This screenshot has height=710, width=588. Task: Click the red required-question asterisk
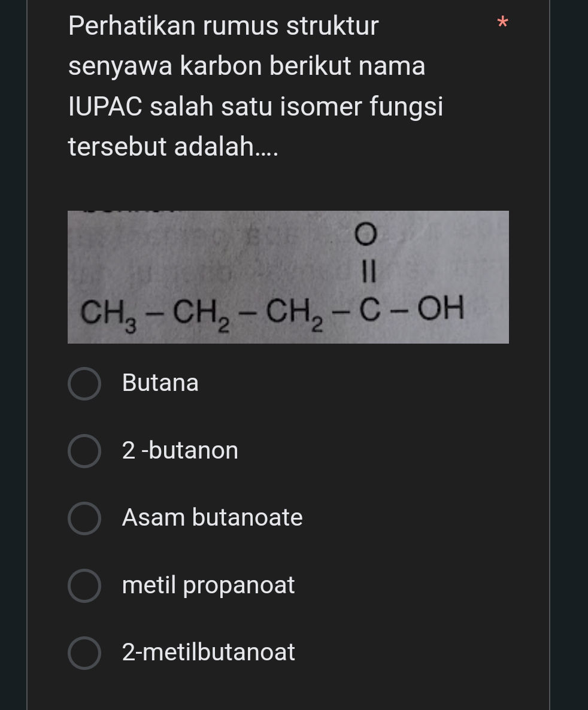(503, 23)
